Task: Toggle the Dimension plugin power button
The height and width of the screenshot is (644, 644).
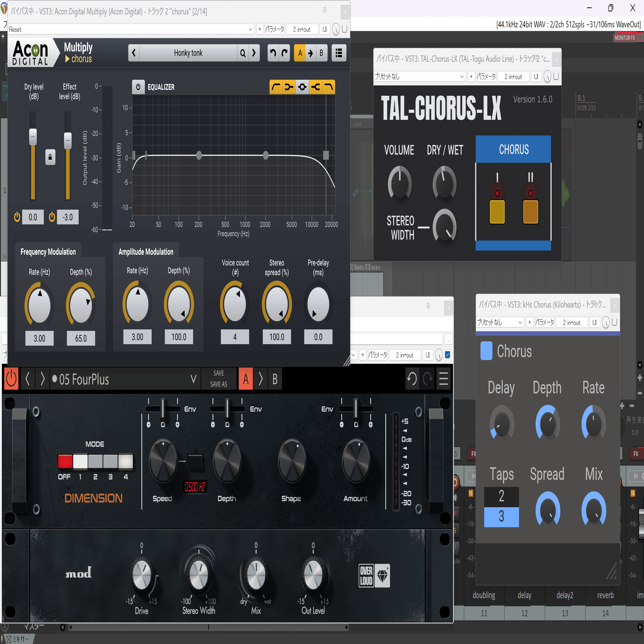Action: click(11, 379)
